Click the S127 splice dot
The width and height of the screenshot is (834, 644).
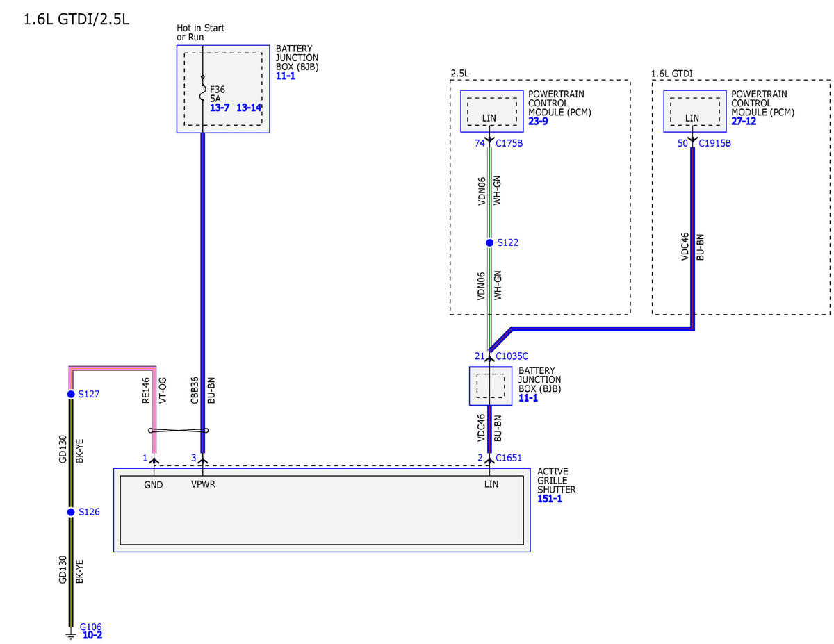click(70, 394)
